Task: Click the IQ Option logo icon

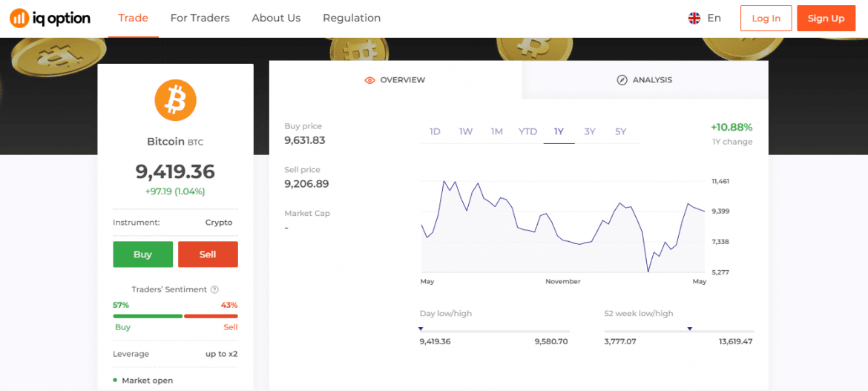Action: click(x=19, y=19)
